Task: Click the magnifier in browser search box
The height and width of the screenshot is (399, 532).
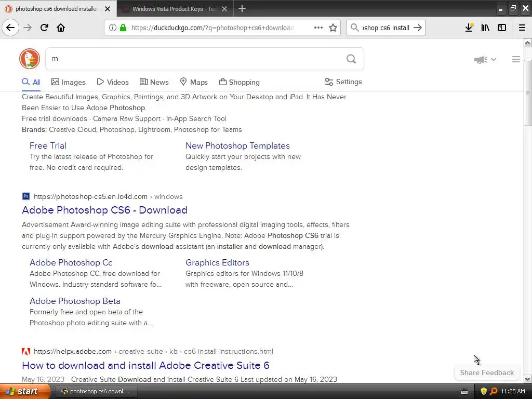Action: [x=354, y=28]
